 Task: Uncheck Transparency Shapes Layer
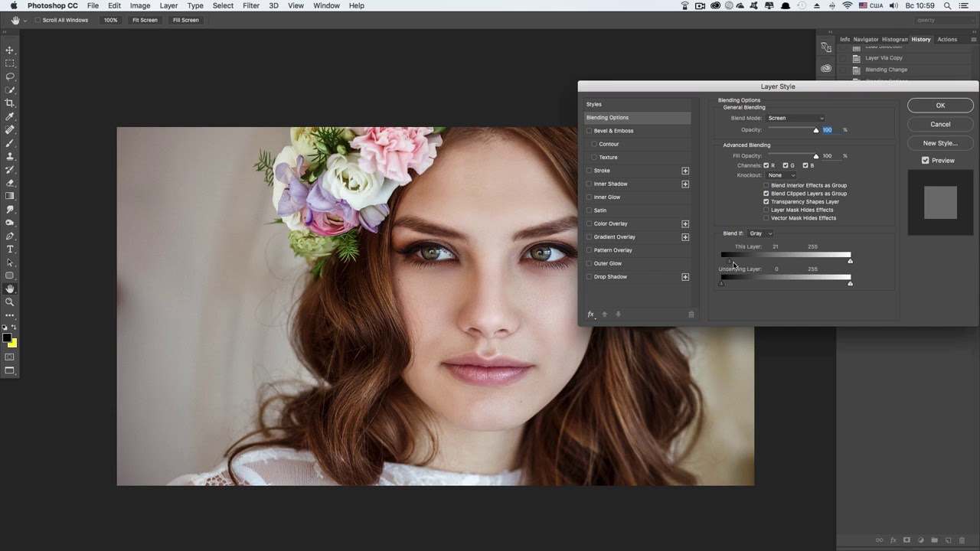pyautogui.click(x=766, y=202)
